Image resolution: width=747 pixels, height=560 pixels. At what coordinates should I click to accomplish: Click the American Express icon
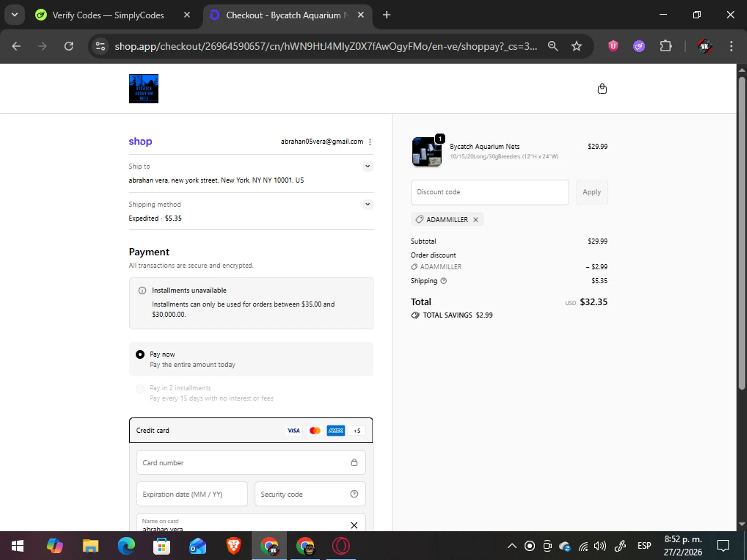(x=336, y=431)
